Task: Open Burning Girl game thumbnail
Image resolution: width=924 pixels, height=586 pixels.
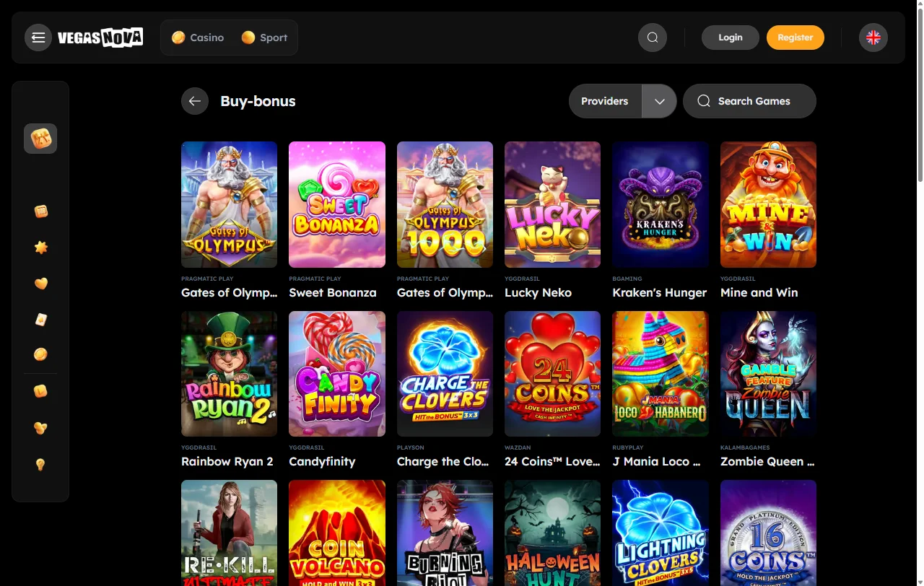Action: (x=445, y=533)
